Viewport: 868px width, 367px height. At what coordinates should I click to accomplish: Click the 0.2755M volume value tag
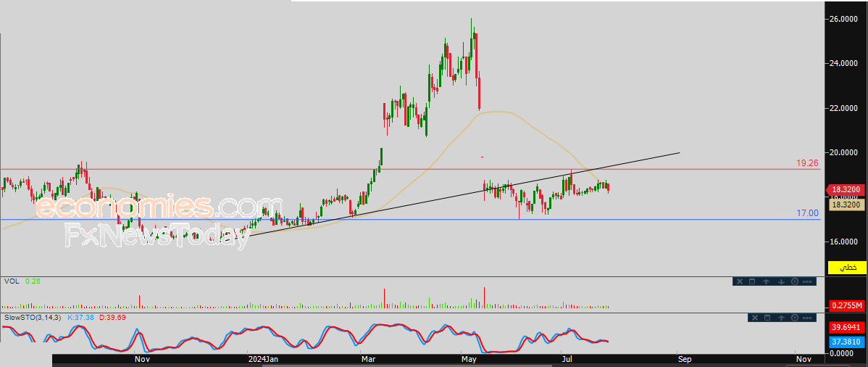847,306
